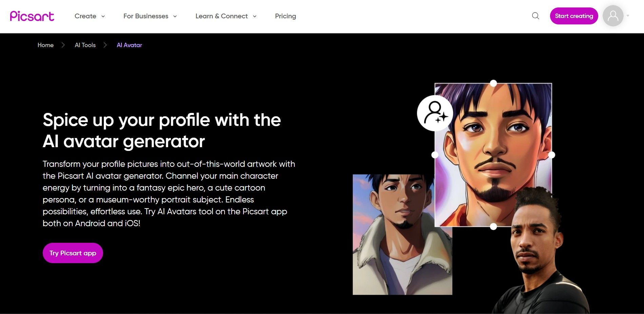Open the user profile avatar icon
The width and height of the screenshot is (644, 314).
pos(613,16)
